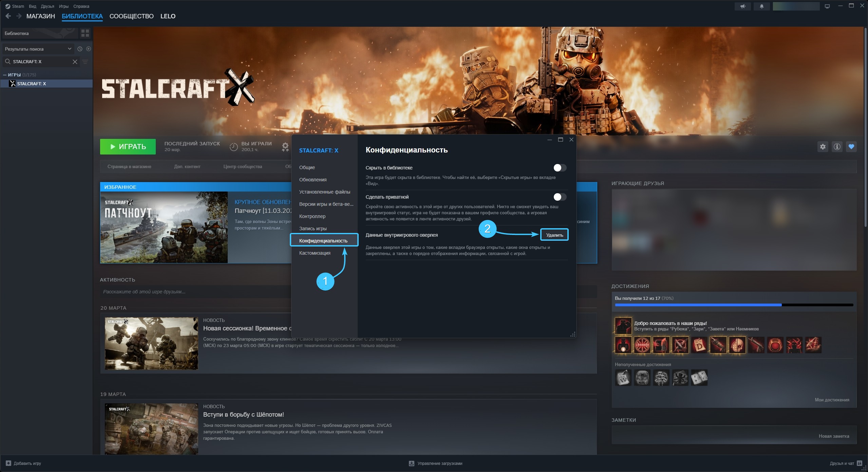Clear the STALCRAFT: X search text
The image size is (868, 472).
pos(75,62)
